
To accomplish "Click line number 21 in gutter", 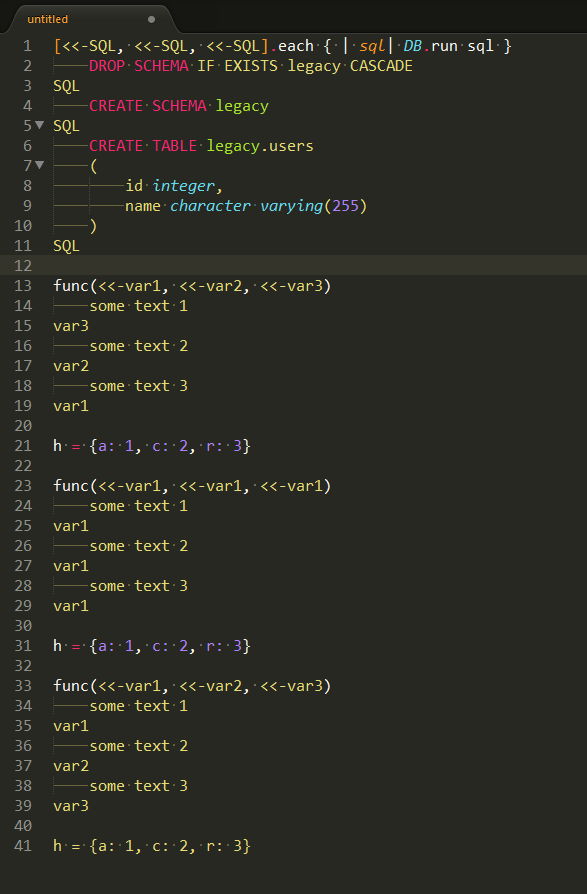I will tap(23, 446).
